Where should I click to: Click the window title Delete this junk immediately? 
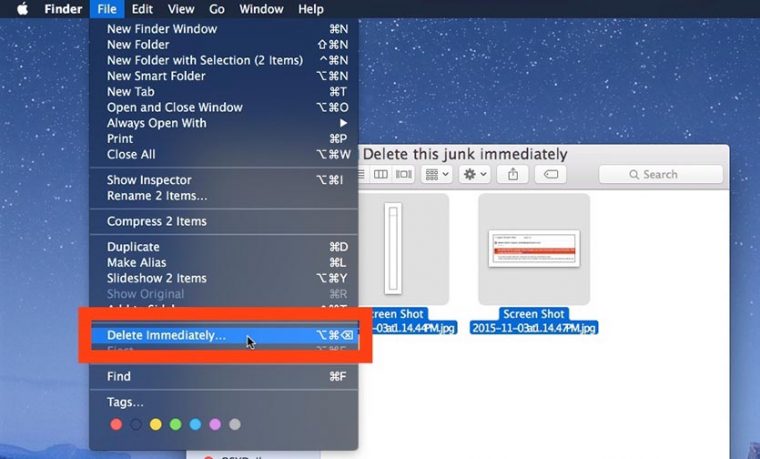465,155
